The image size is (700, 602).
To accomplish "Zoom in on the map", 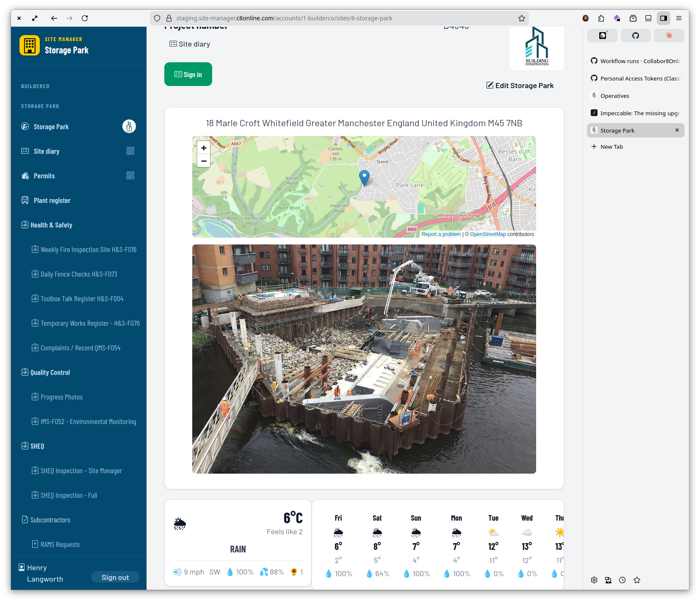I will point(204,148).
